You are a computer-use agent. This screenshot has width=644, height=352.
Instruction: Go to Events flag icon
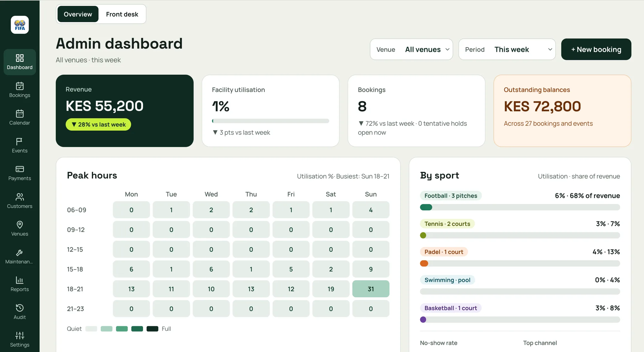tap(20, 141)
